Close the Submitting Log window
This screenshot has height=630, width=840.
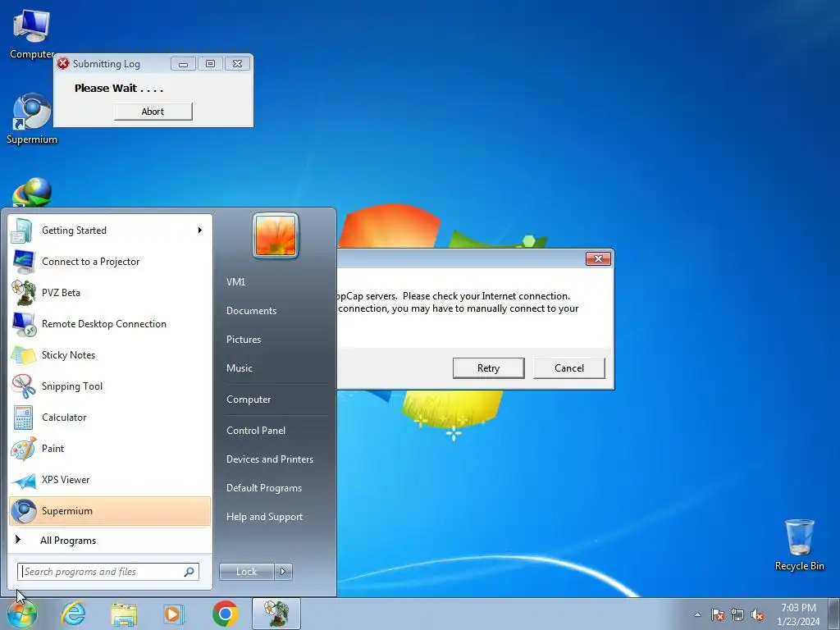(x=237, y=64)
